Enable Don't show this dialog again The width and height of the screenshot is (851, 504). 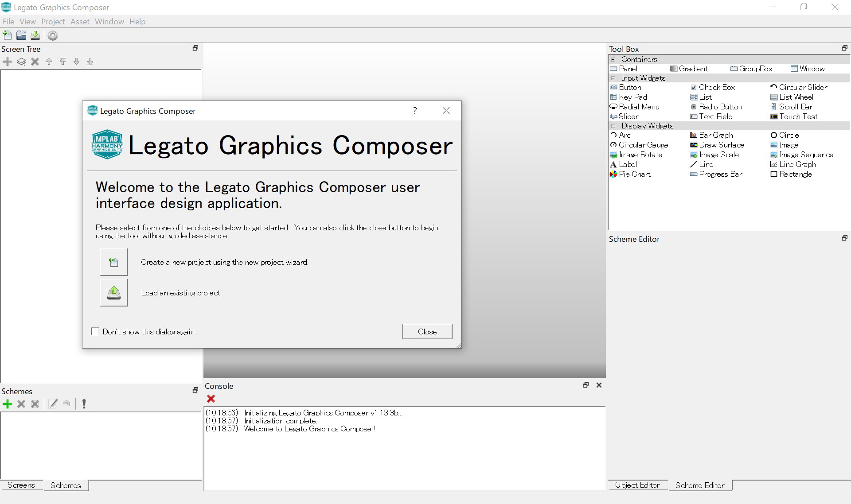point(95,332)
